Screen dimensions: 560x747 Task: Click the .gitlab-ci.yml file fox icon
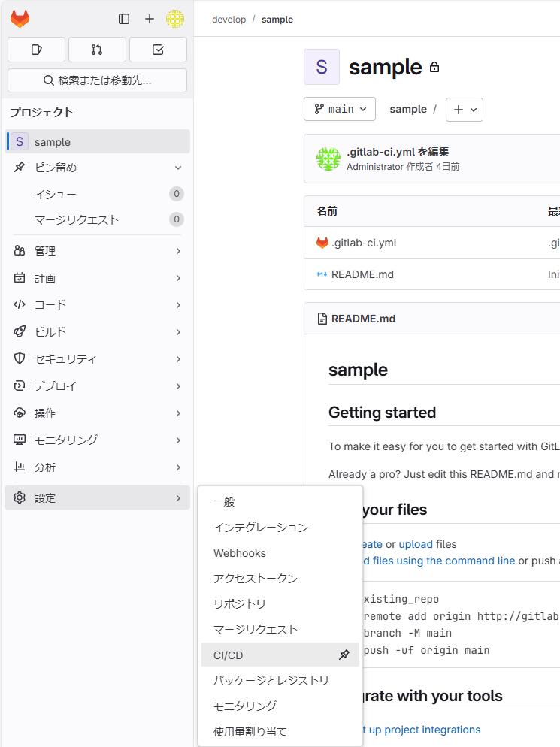pyautogui.click(x=322, y=243)
